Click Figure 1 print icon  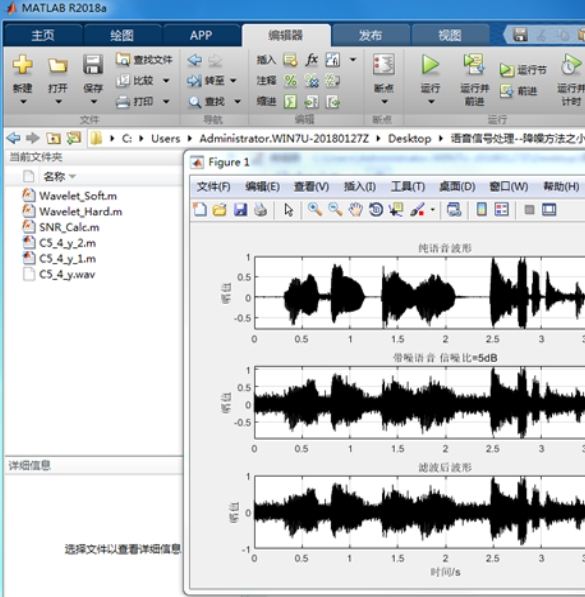coord(261,209)
